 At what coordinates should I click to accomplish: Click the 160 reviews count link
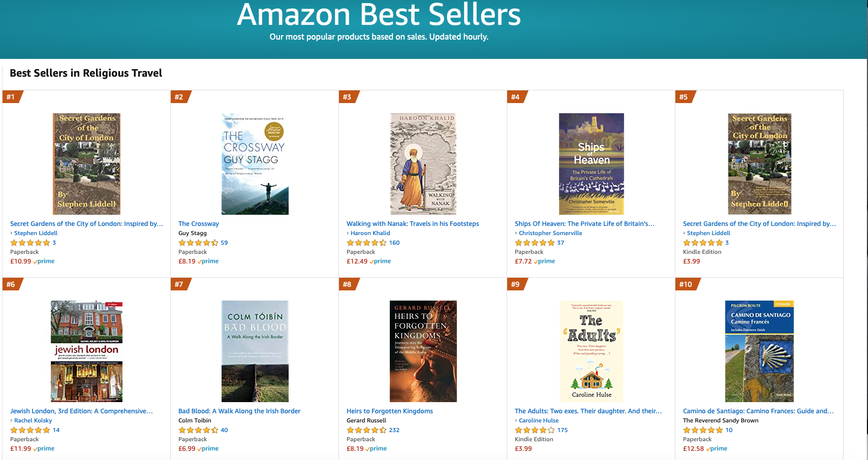(x=394, y=243)
